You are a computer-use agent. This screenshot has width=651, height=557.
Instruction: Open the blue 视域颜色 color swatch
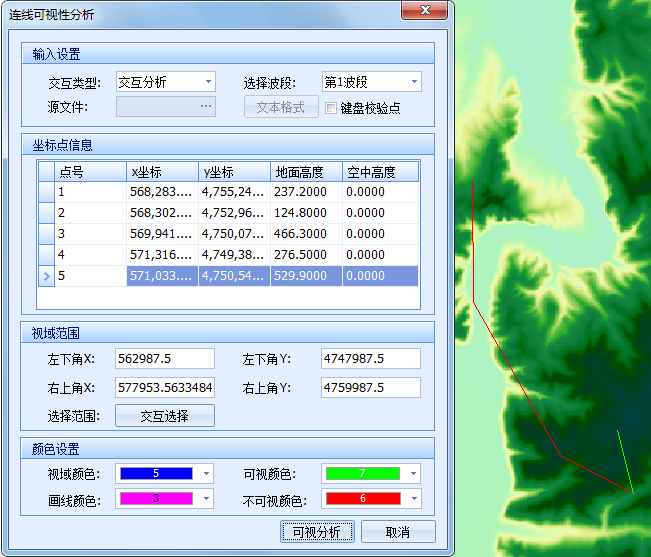pos(156,473)
